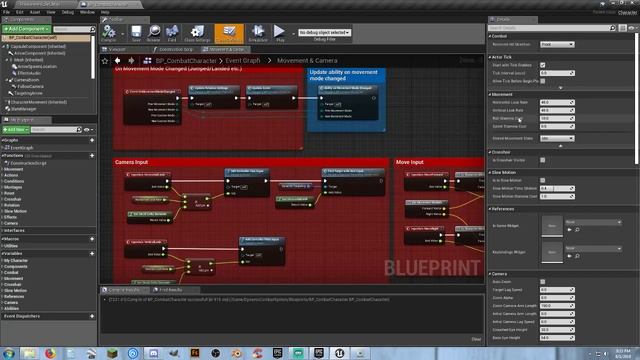
Task: Open the Debug menu
Action: pos(68,12)
